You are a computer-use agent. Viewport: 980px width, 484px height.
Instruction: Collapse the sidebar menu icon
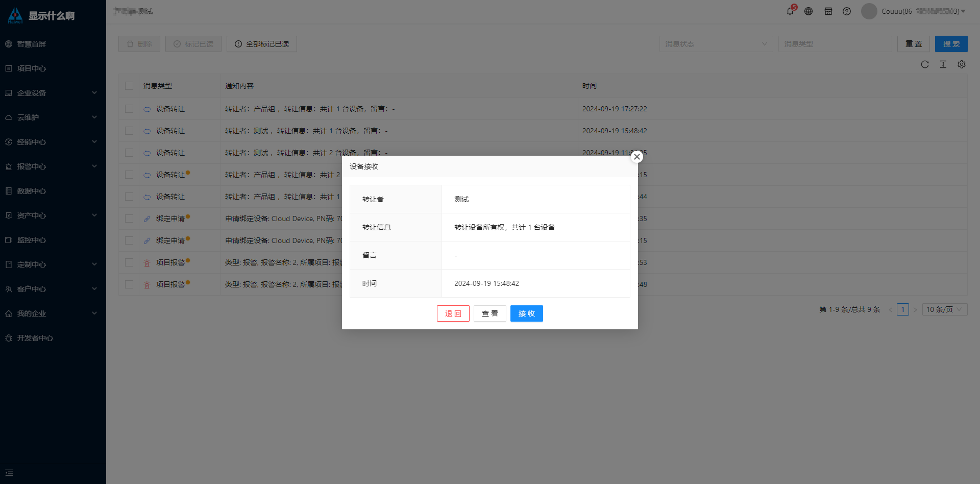(x=9, y=473)
